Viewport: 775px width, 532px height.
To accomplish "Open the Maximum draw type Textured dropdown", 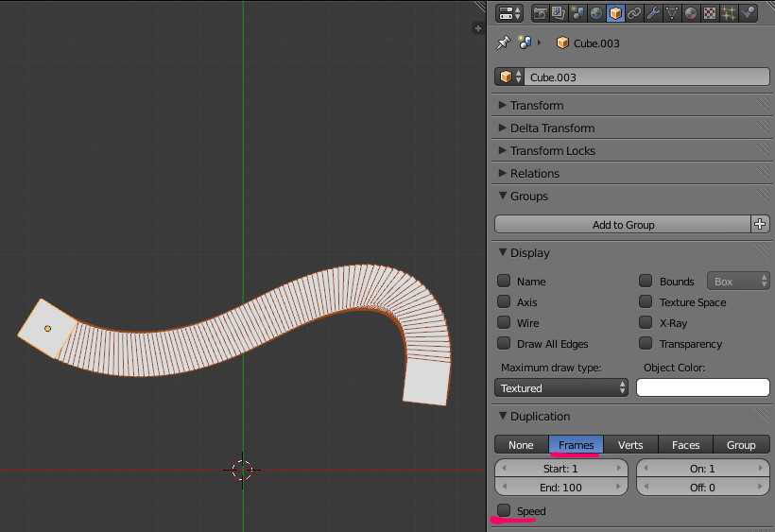I will [x=561, y=387].
